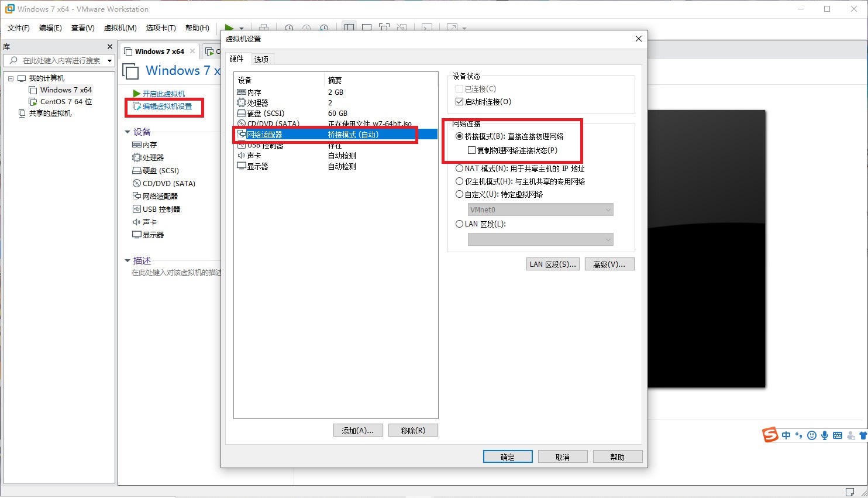Image resolution: width=868 pixels, height=498 pixels.
Task: Collapse the 我的计算机 tree node
Action: tap(11, 78)
